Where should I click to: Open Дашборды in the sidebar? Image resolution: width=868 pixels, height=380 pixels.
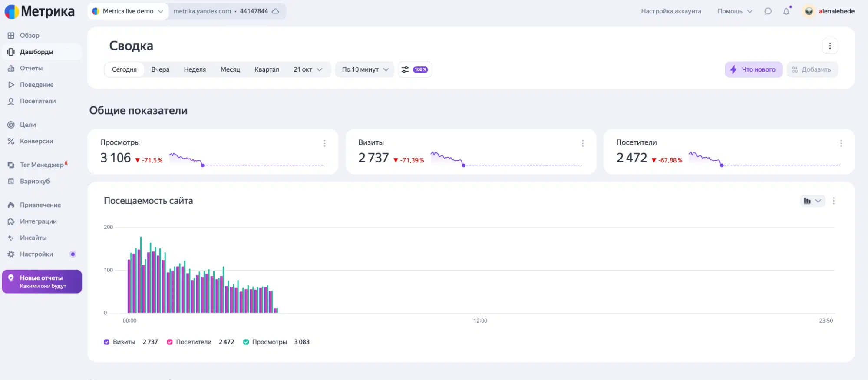click(42, 52)
